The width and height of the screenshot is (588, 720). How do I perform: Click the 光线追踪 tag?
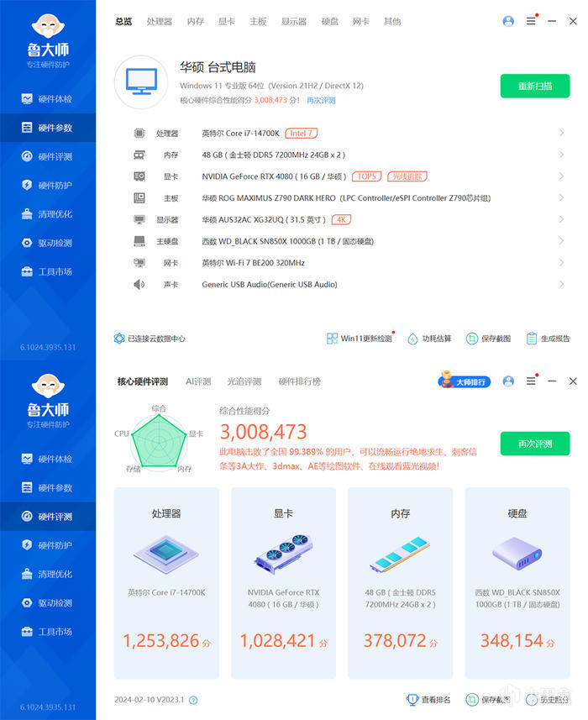(x=407, y=176)
